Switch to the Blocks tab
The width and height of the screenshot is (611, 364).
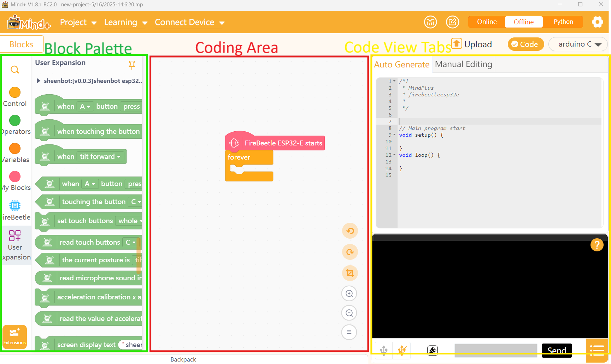(x=22, y=44)
